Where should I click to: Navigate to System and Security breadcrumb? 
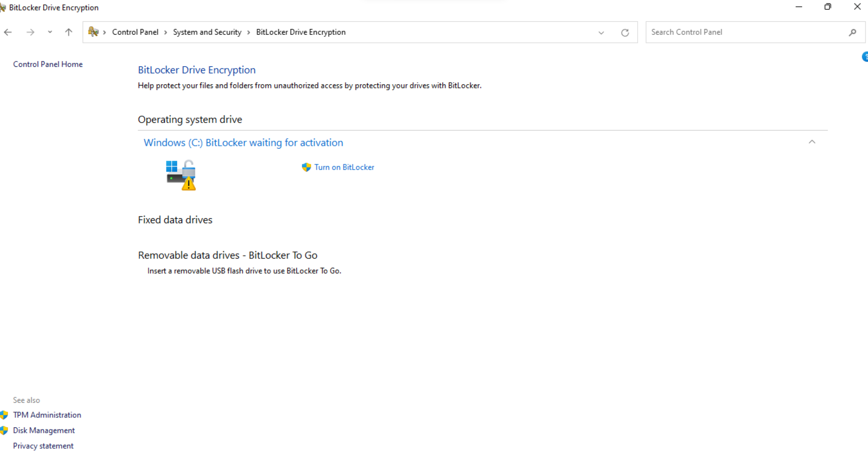pyautogui.click(x=207, y=32)
